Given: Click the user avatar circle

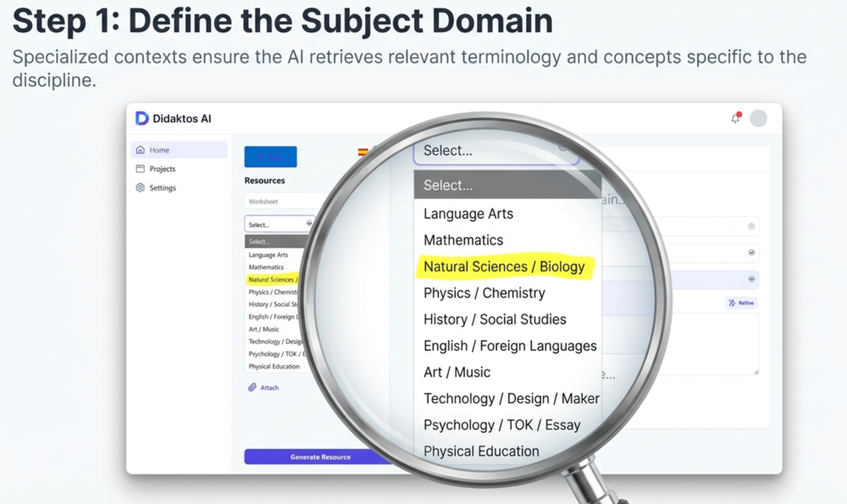Looking at the screenshot, I should pos(758,119).
